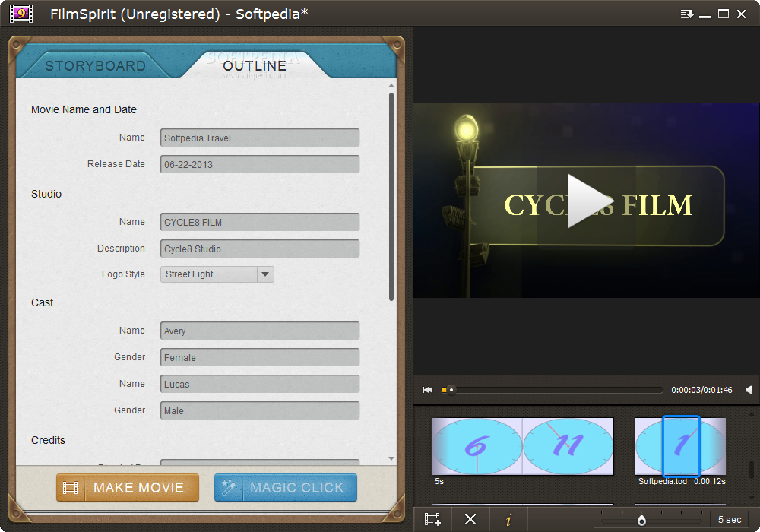Click the Movie Name and Date heading

pos(84,109)
